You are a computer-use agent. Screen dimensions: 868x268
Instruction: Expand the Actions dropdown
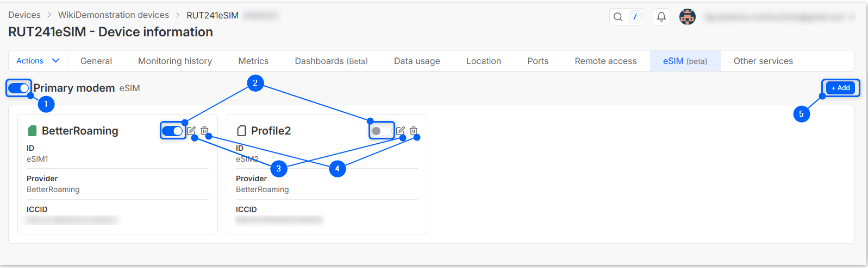[38, 61]
